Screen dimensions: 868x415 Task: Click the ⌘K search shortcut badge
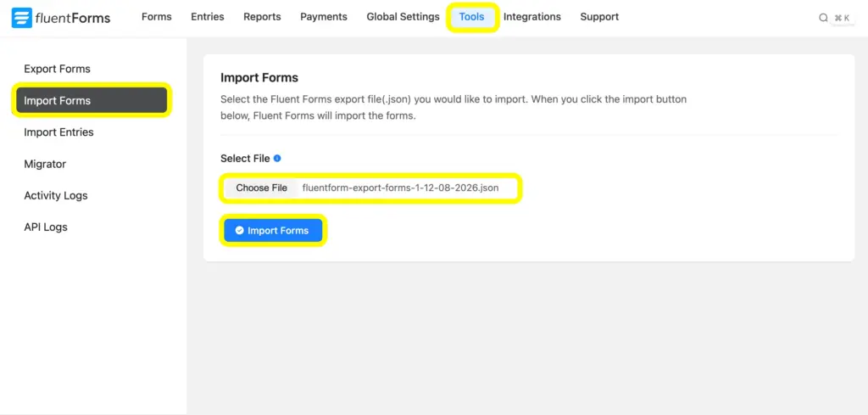842,19
